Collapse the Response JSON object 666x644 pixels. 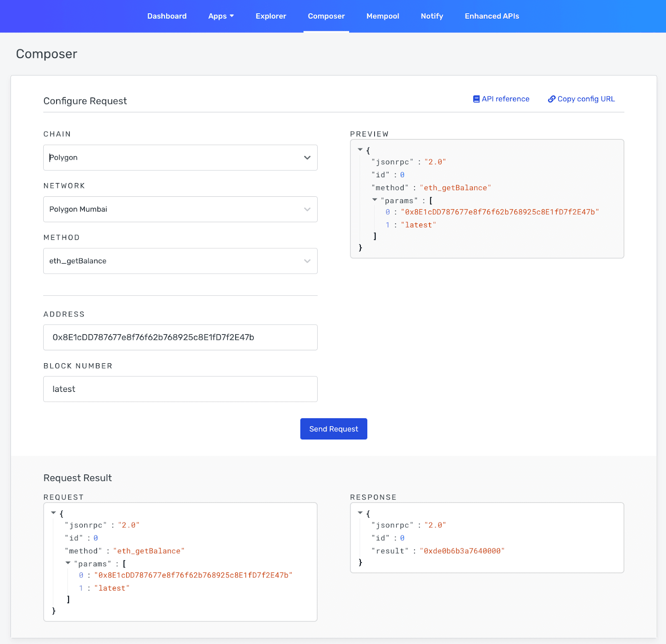tap(360, 513)
